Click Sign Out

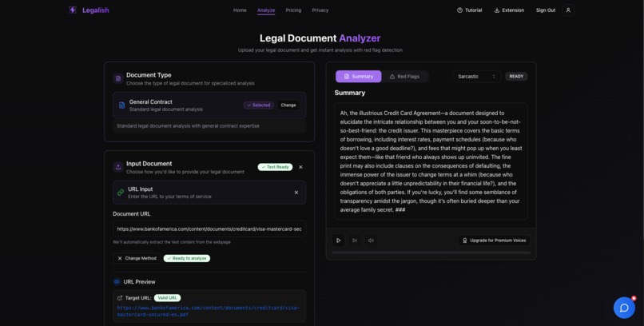(x=546, y=10)
